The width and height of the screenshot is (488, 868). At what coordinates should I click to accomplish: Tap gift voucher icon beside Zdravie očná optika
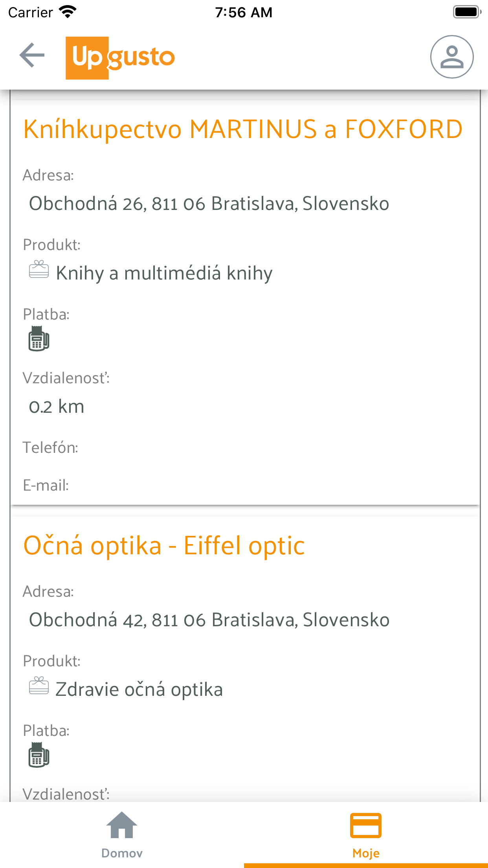(39, 686)
